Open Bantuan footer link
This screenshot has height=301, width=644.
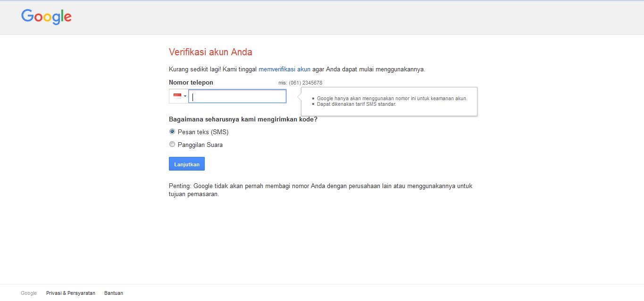click(114, 293)
